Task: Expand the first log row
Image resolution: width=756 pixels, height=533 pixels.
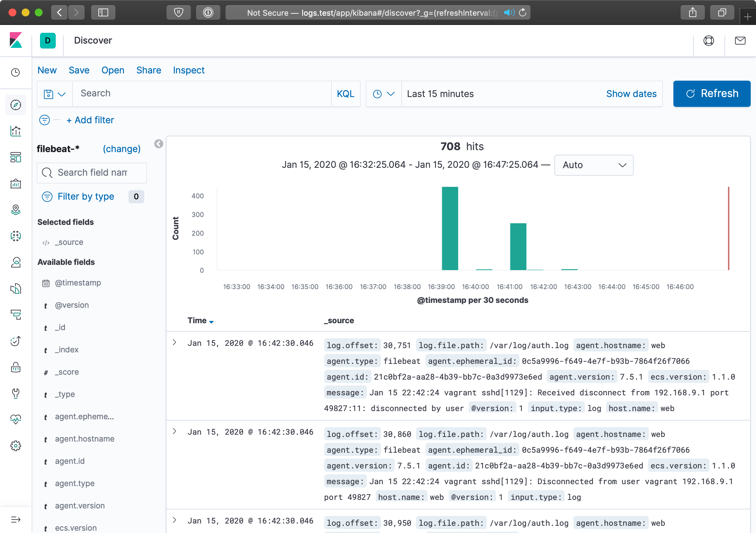Action: coord(174,343)
